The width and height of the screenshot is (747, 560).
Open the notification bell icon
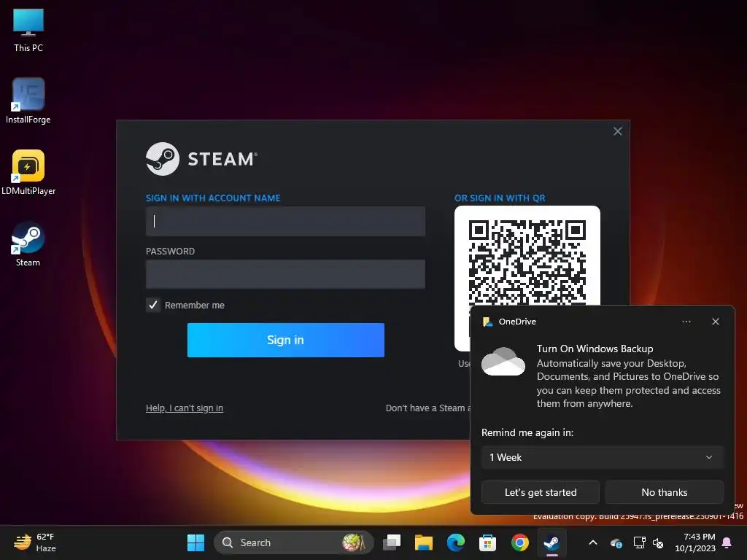pyautogui.click(x=727, y=542)
